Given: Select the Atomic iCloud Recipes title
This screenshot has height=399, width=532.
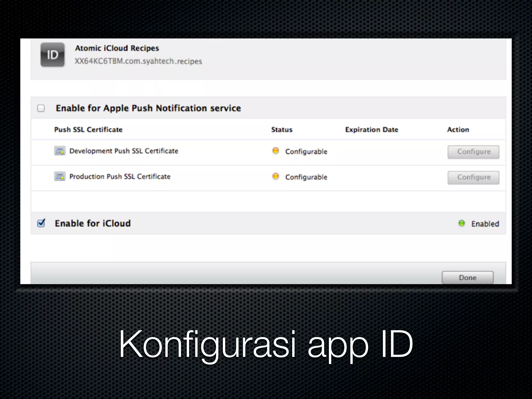Looking at the screenshot, I should point(117,48).
